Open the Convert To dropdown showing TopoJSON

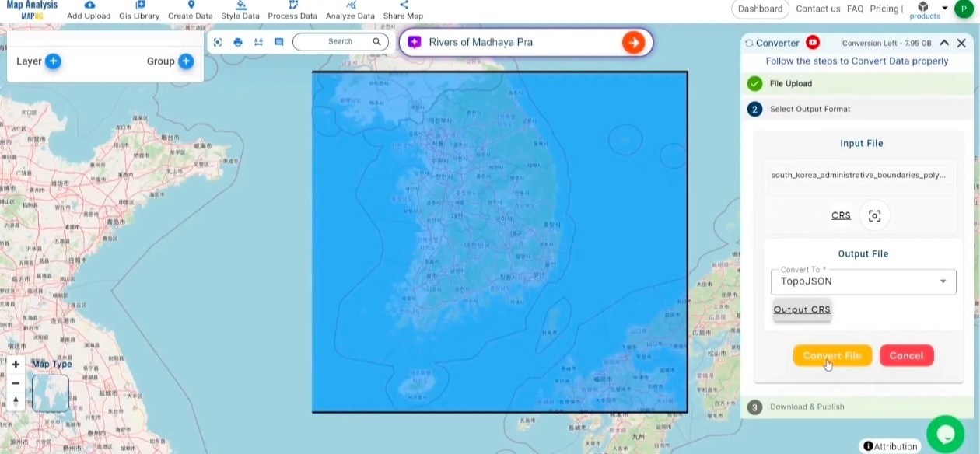coord(863,281)
